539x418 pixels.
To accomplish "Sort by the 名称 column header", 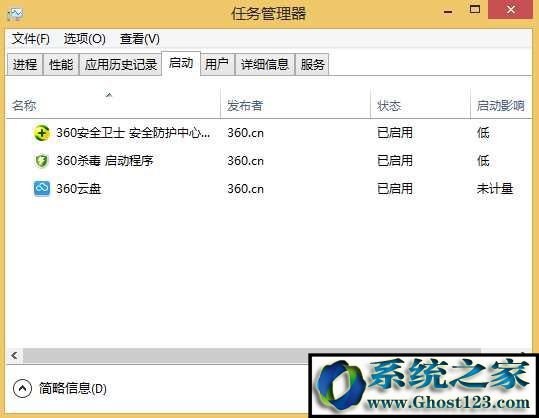I will point(24,105).
